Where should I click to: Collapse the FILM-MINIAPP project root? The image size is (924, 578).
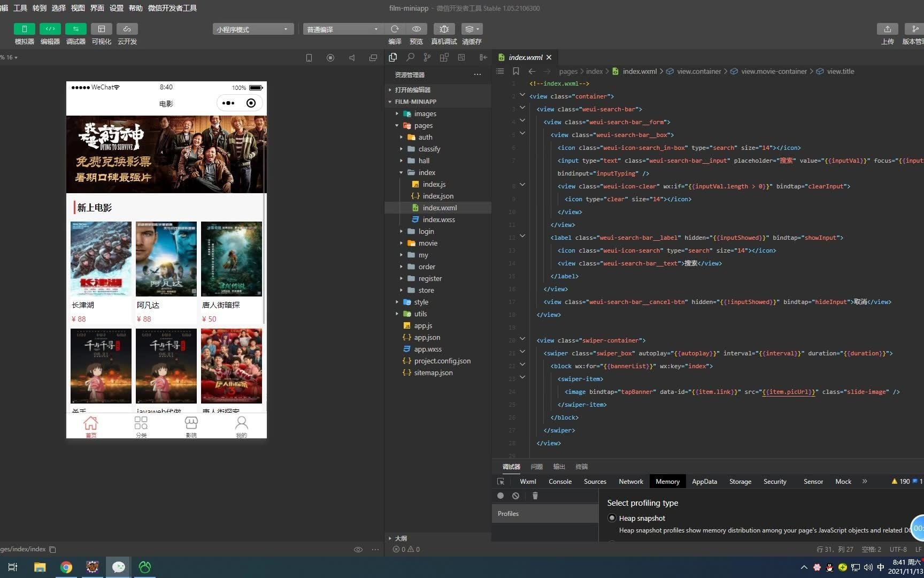(x=438, y=101)
